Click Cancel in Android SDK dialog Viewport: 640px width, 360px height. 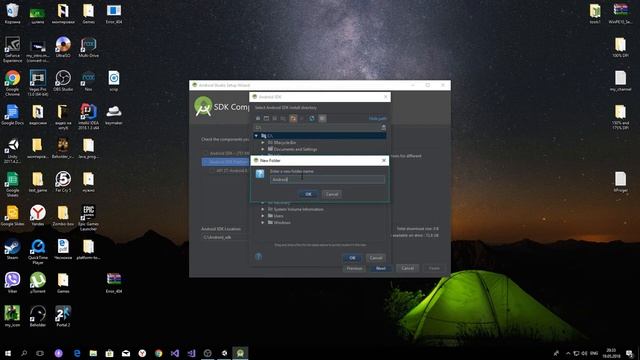(x=376, y=258)
